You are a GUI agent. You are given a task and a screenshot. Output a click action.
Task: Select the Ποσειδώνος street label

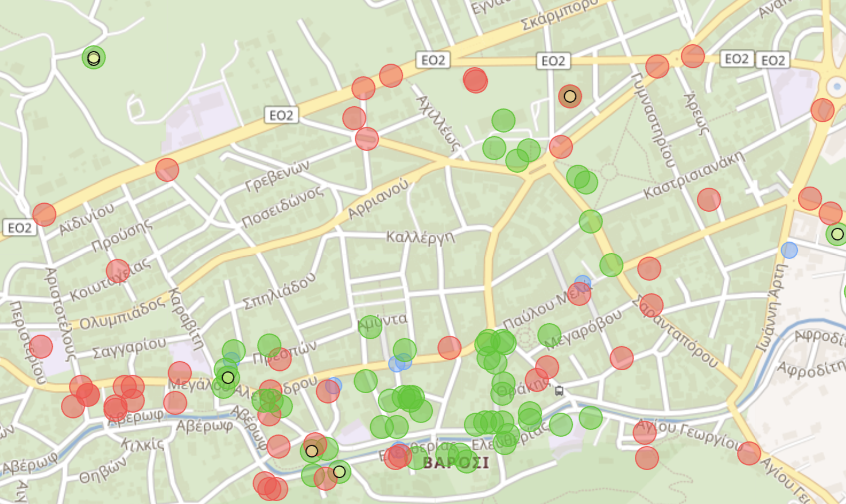pos(282,207)
